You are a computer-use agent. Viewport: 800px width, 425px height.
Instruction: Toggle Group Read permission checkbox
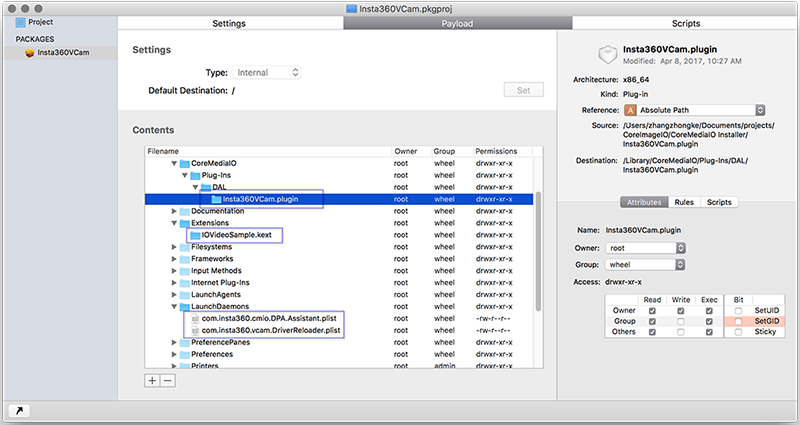[652, 321]
